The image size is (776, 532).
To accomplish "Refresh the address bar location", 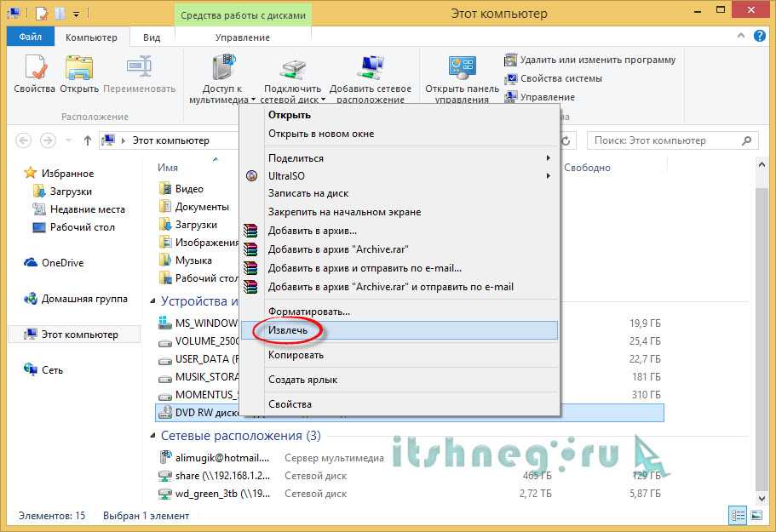I will [x=566, y=140].
